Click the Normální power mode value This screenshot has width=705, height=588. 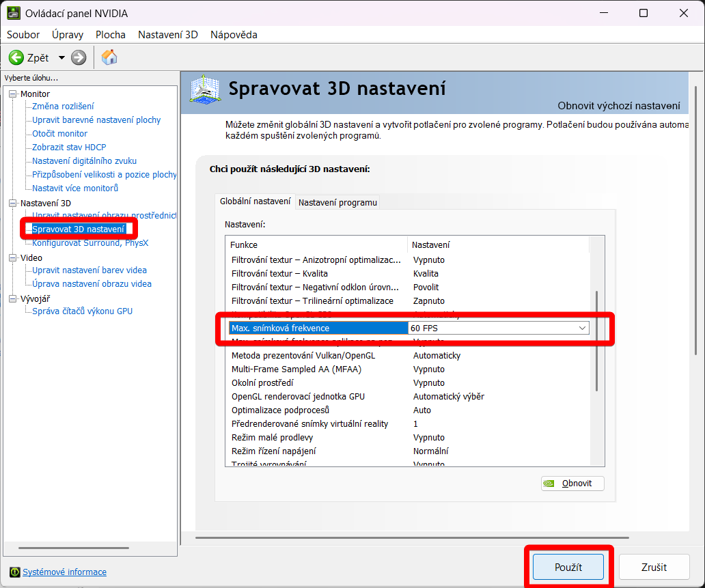click(x=431, y=451)
